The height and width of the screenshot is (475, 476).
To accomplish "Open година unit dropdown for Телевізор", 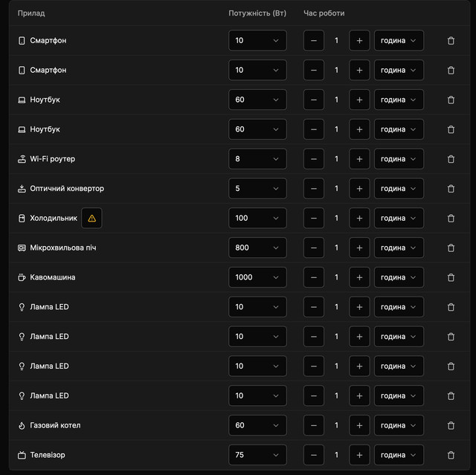I will (x=399, y=455).
